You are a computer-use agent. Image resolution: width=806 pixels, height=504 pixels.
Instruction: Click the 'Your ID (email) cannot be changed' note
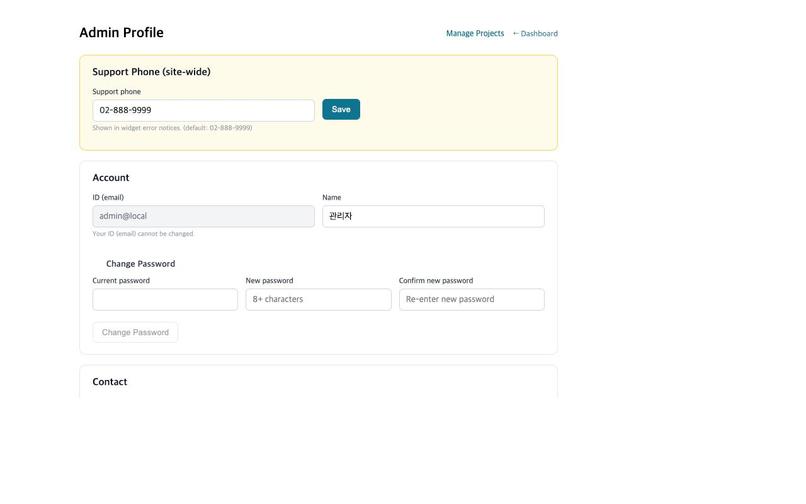[143, 233]
